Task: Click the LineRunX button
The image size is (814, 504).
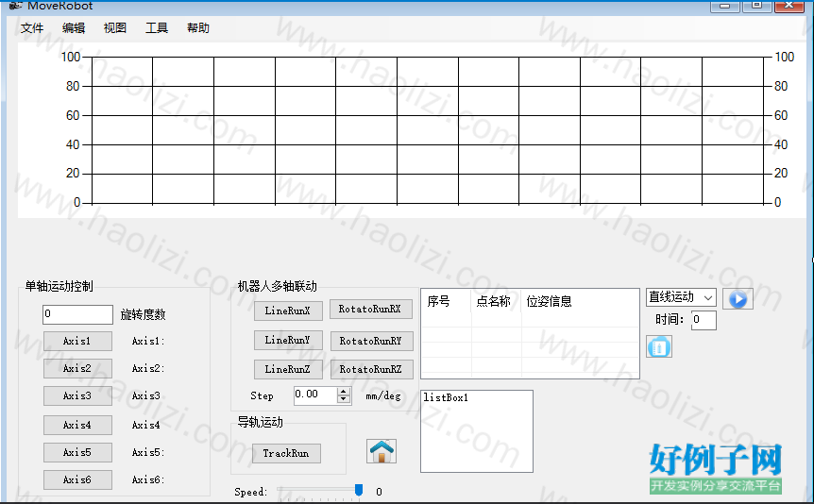Action: pyautogui.click(x=288, y=311)
